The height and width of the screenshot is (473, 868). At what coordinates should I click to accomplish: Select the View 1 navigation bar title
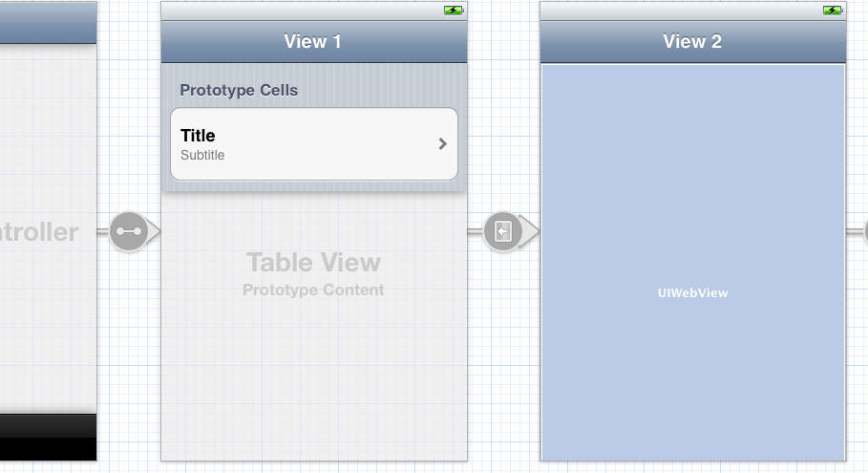312,42
